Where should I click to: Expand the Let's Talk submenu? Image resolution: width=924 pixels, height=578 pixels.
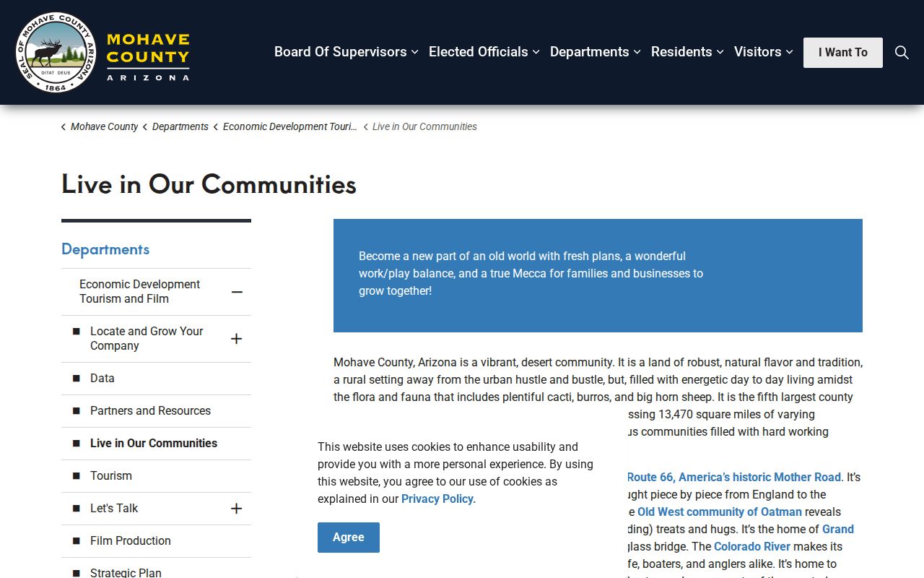236,509
